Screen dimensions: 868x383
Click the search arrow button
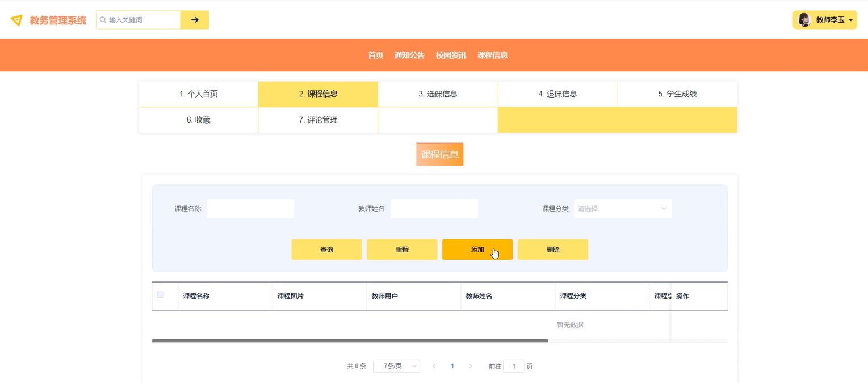(x=195, y=20)
